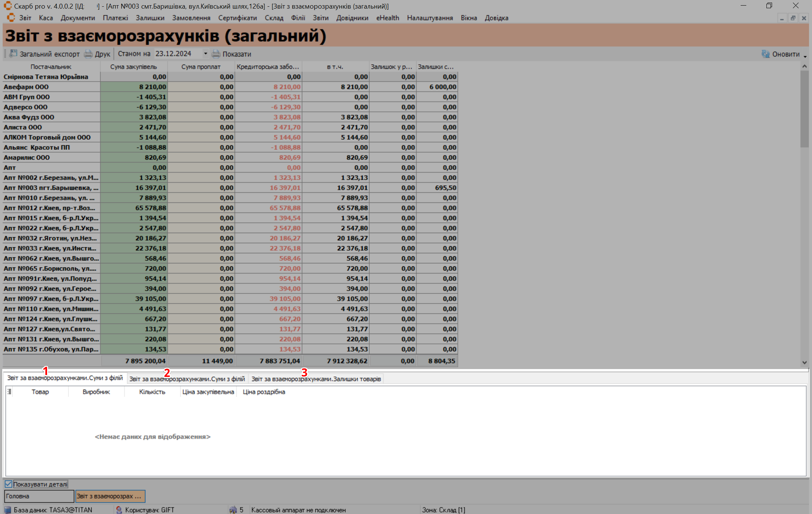812x514 pixels.
Task: Expand toolbar overflow arrow next to Оновити
Action: pos(805,56)
